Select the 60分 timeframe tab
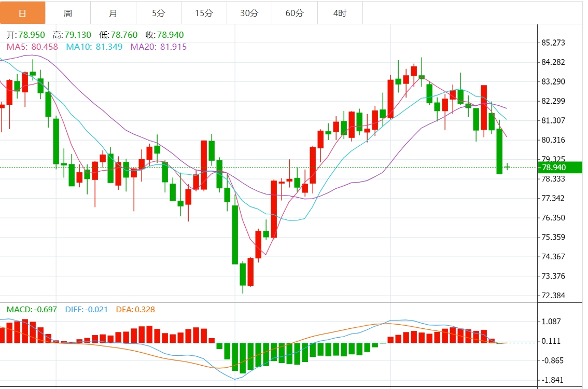Screen dimensions: 588x389 295,13
